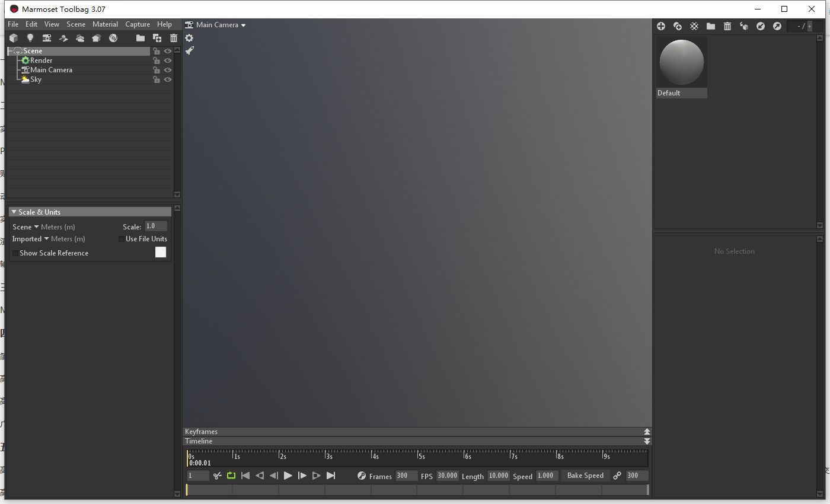This screenshot has height=504, width=830.
Task: Enable Show Scale Reference checkbox
Action: point(15,253)
